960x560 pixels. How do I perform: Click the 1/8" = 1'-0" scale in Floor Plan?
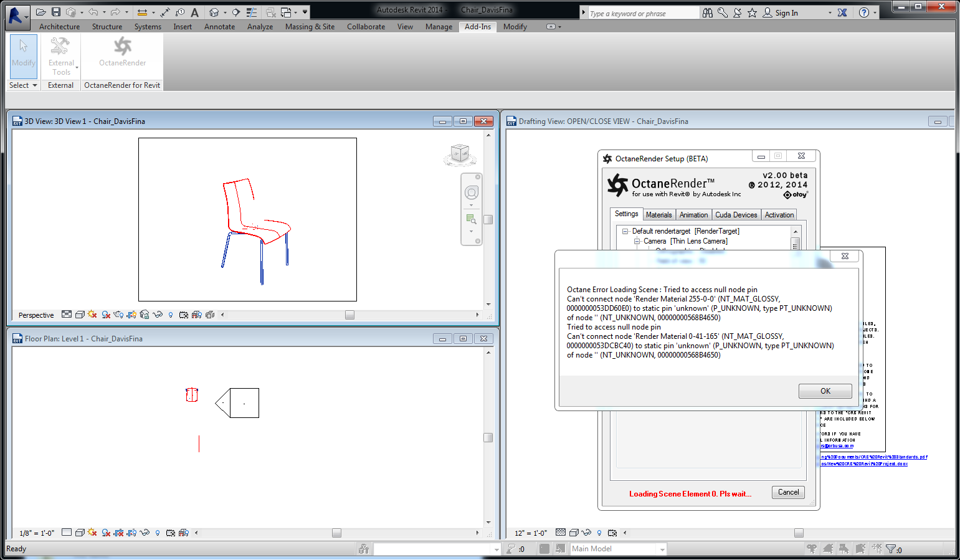tap(37, 533)
